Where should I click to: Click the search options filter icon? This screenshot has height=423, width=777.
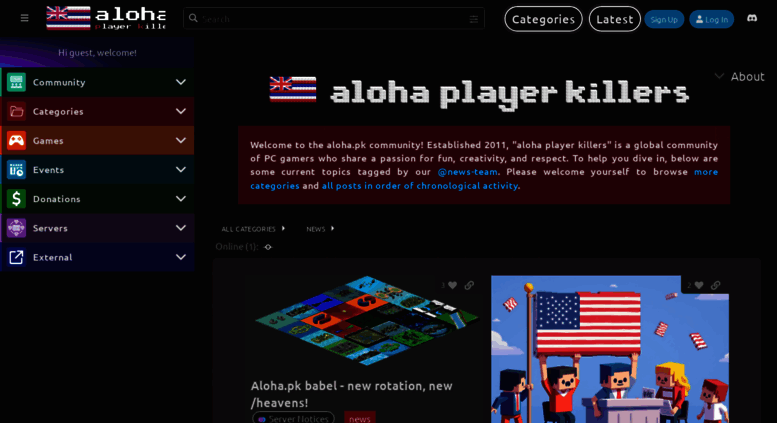(474, 19)
